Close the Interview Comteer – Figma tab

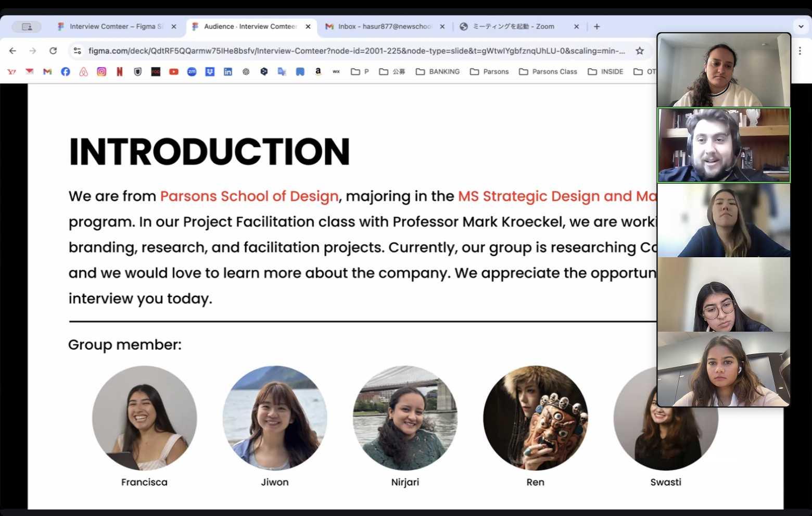pyautogui.click(x=174, y=27)
